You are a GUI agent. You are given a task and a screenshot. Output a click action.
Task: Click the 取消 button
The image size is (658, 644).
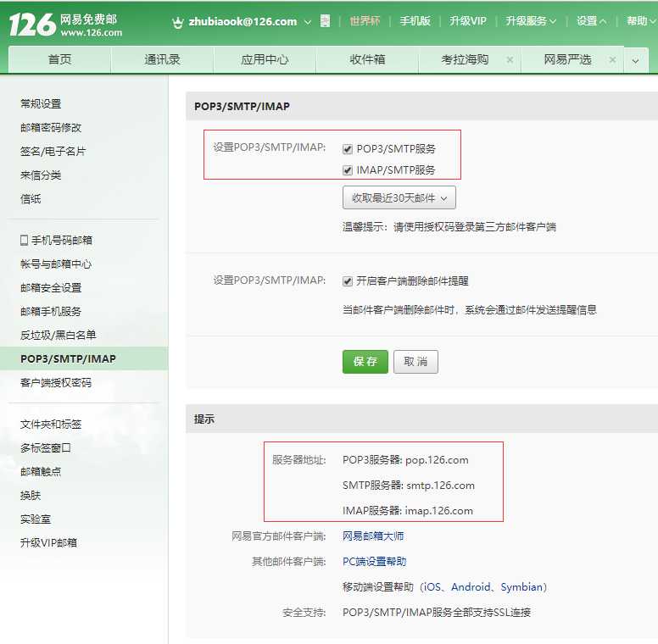[415, 362]
